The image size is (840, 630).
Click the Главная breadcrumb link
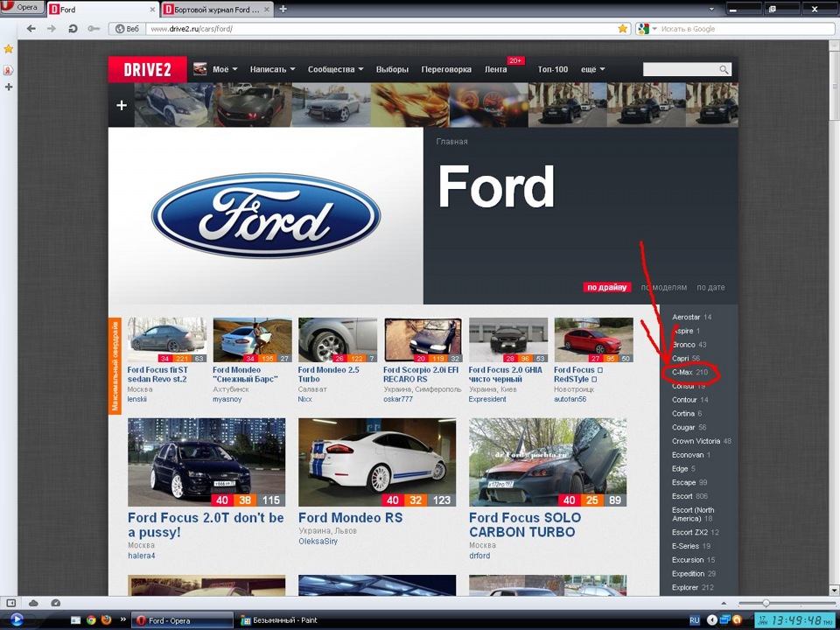(451, 142)
